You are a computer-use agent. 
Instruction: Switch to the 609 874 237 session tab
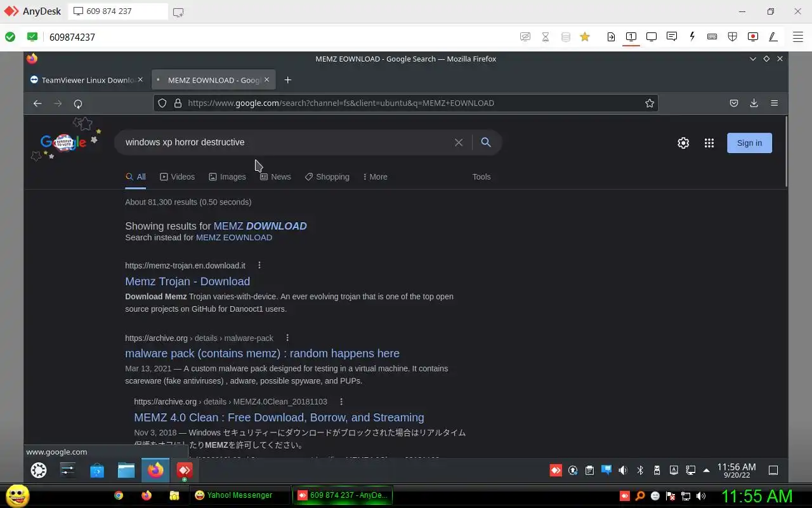118,11
